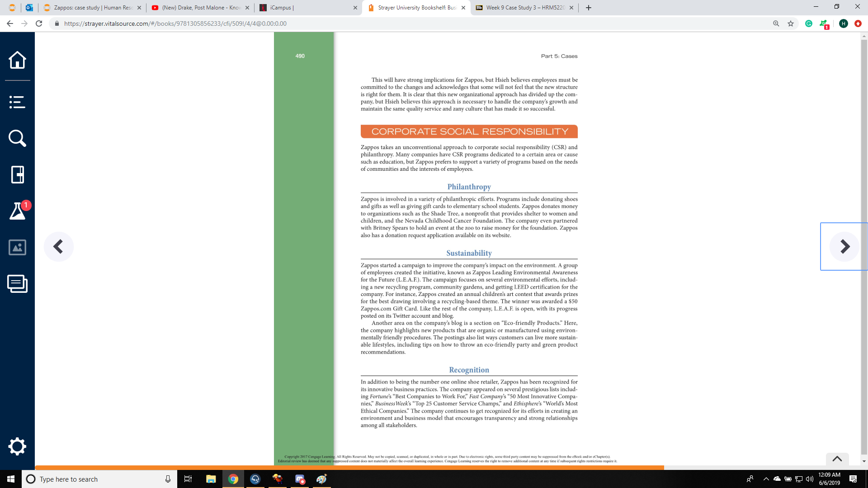Click the Recognition section heading
Screen dimensions: 868x488
tap(469, 370)
